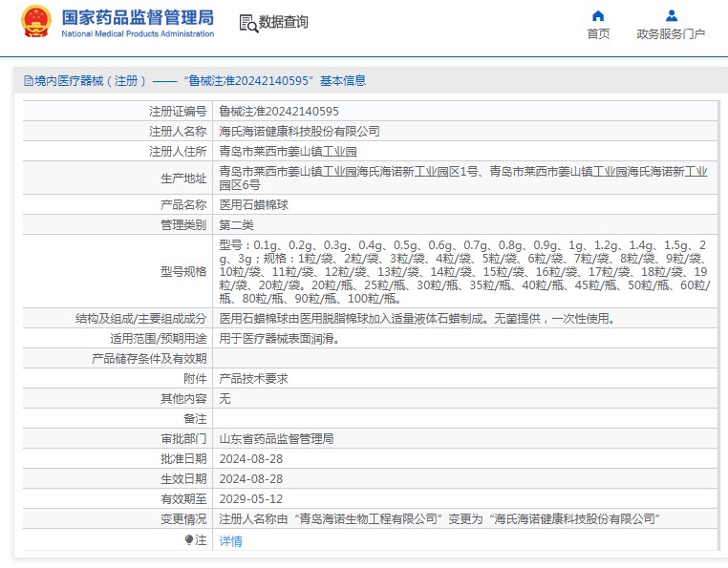The width and height of the screenshot is (728, 568).
Task: Click the 政务服务门户 user icon
Action: click(x=672, y=16)
